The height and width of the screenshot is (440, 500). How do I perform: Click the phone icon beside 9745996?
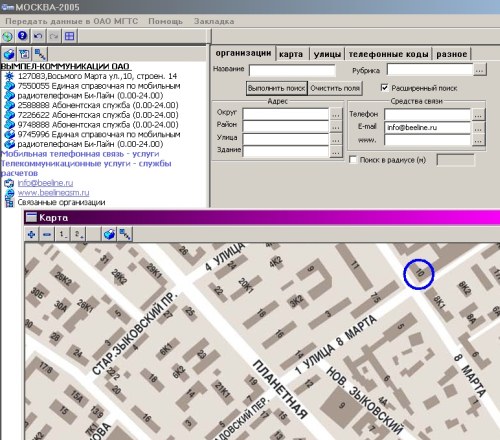click(x=9, y=134)
